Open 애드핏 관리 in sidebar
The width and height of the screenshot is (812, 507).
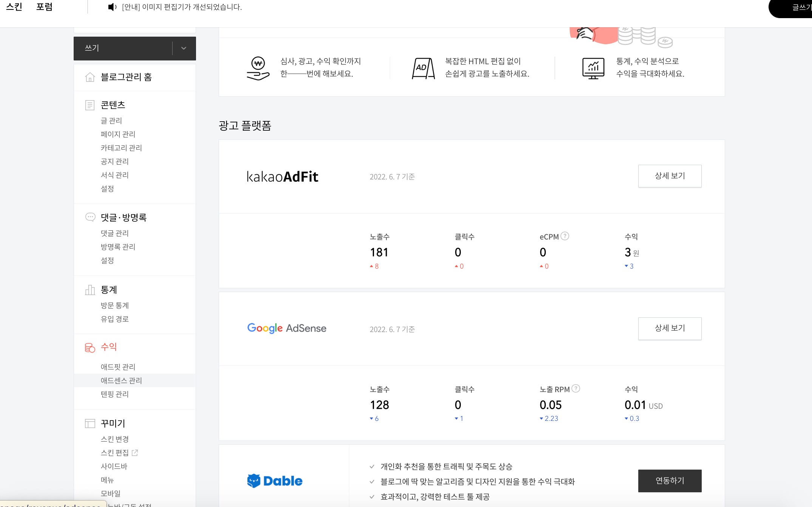[x=118, y=367]
